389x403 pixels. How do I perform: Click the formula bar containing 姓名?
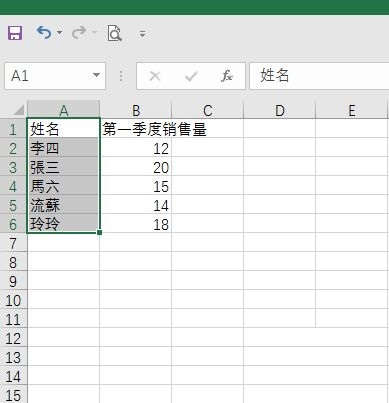click(x=319, y=76)
